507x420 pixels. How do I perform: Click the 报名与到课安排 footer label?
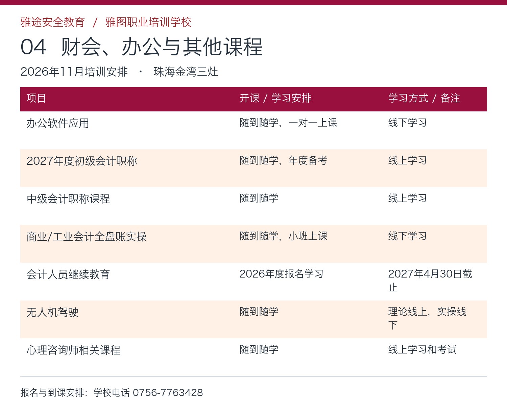point(52,393)
